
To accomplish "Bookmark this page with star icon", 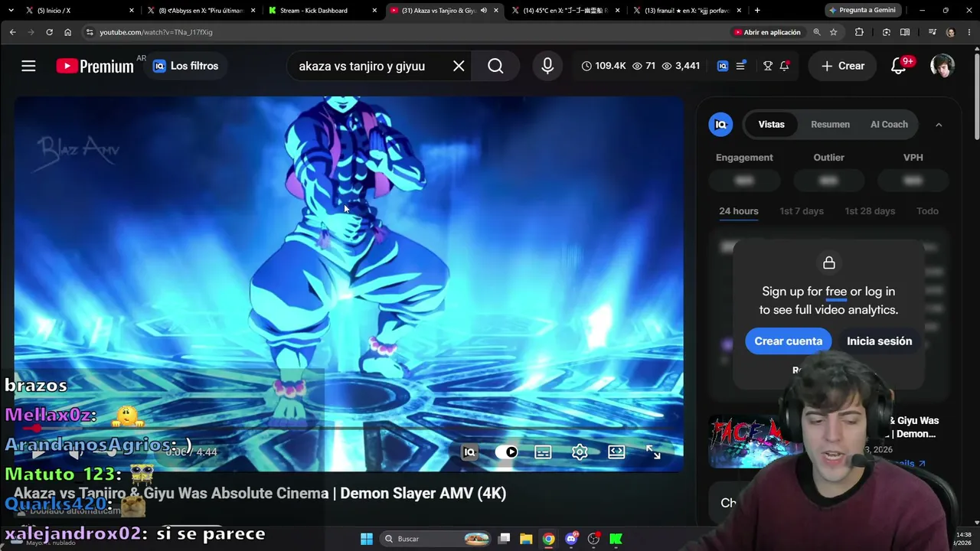I will (833, 32).
